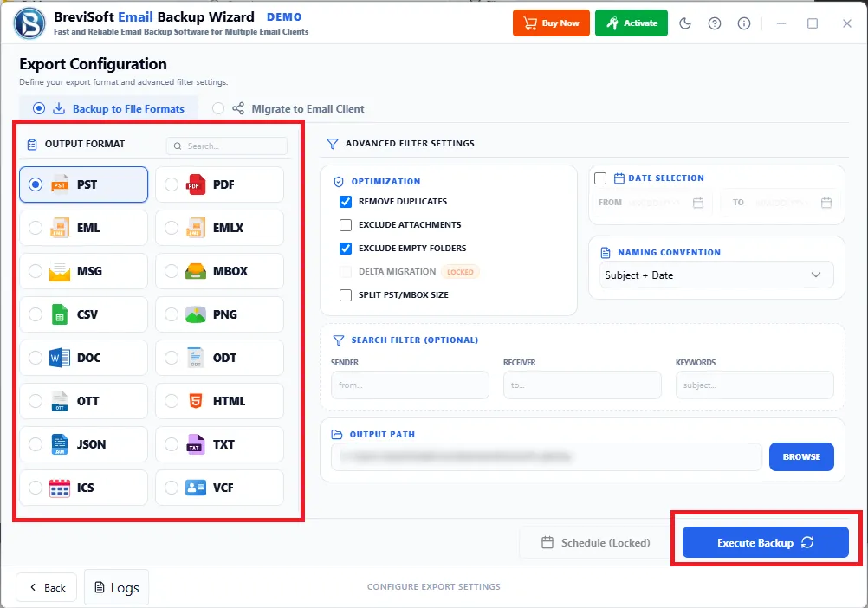The image size is (868, 608).
Task: Click the DEMO label in title
Action: (284, 17)
